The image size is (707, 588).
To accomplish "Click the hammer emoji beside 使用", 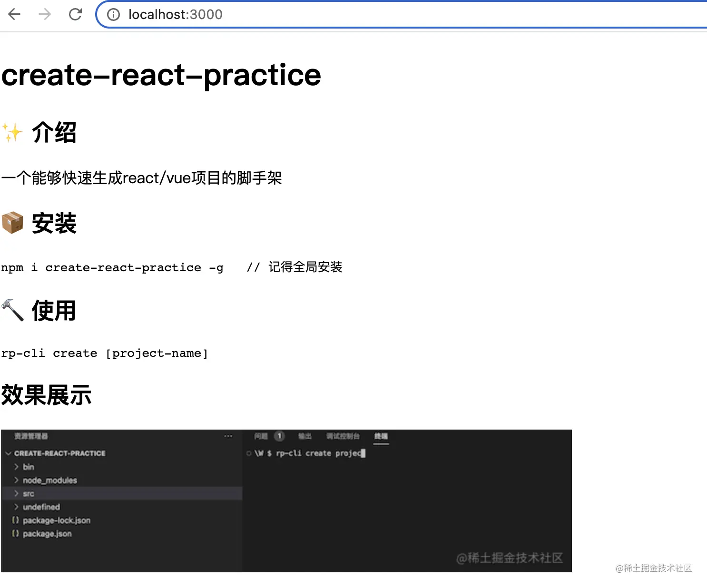I will click(12, 310).
